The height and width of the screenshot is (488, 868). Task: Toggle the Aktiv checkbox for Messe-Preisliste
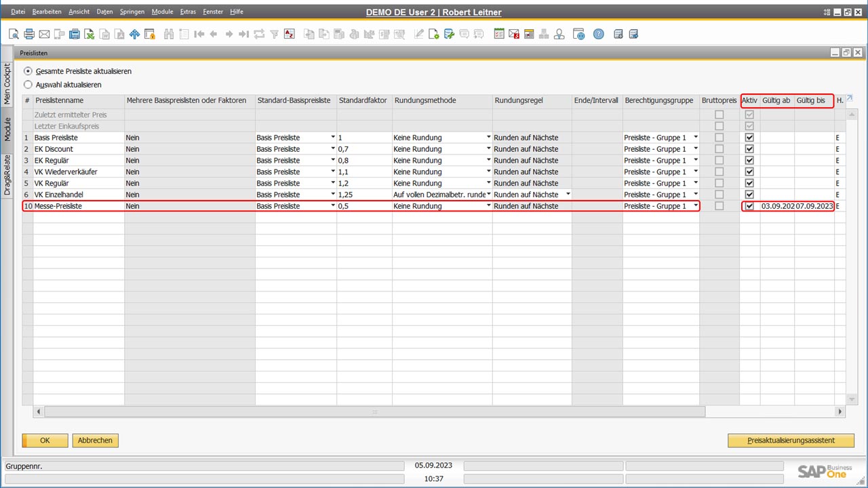coord(749,206)
